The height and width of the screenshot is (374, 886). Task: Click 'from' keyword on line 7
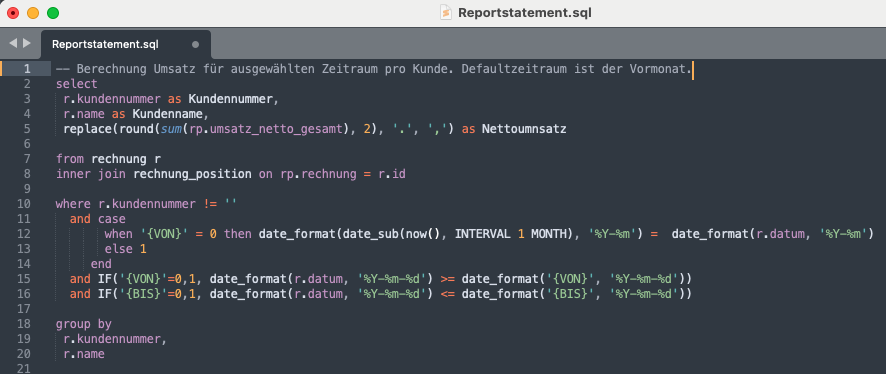coord(70,159)
